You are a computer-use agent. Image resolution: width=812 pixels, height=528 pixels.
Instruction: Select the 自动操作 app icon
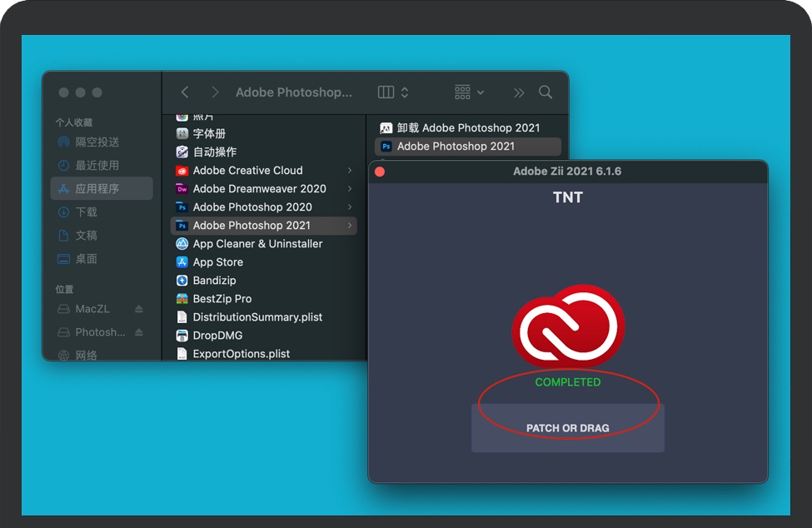pyautogui.click(x=182, y=152)
